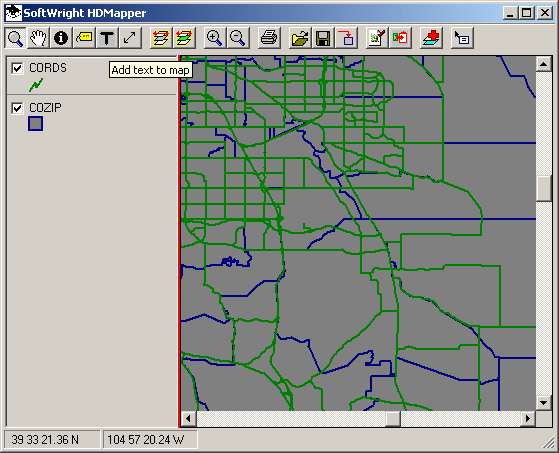559x453 pixels.
Task: Select the magnifier zoom tool
Action: (x=15, y=38)
